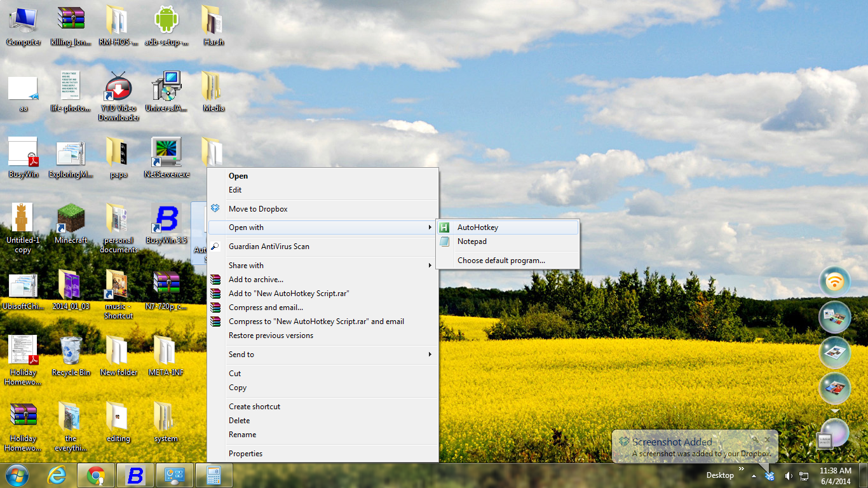Select the Recycle Bin icon
Viewport: 868px width, 488px height.
point(71,356)
